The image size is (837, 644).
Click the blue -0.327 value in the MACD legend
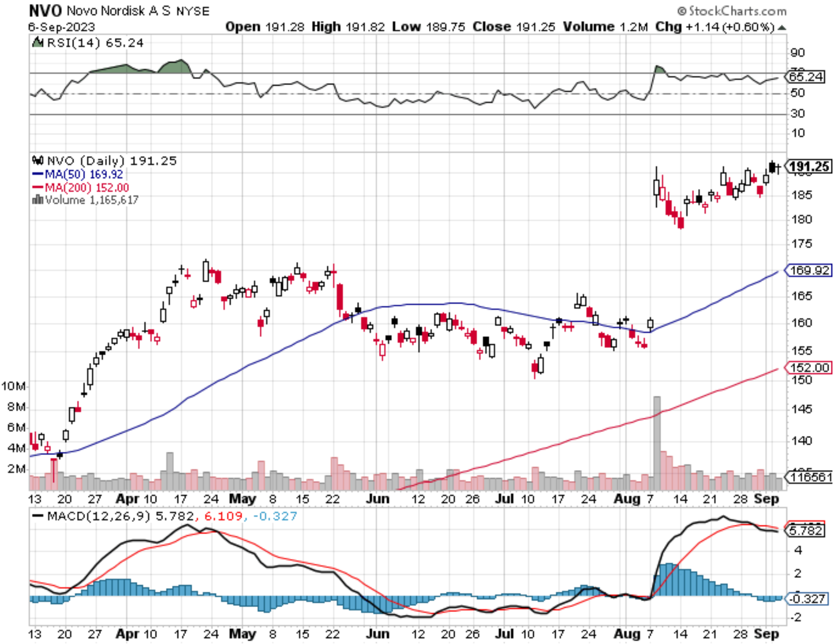tap(275, 516)
